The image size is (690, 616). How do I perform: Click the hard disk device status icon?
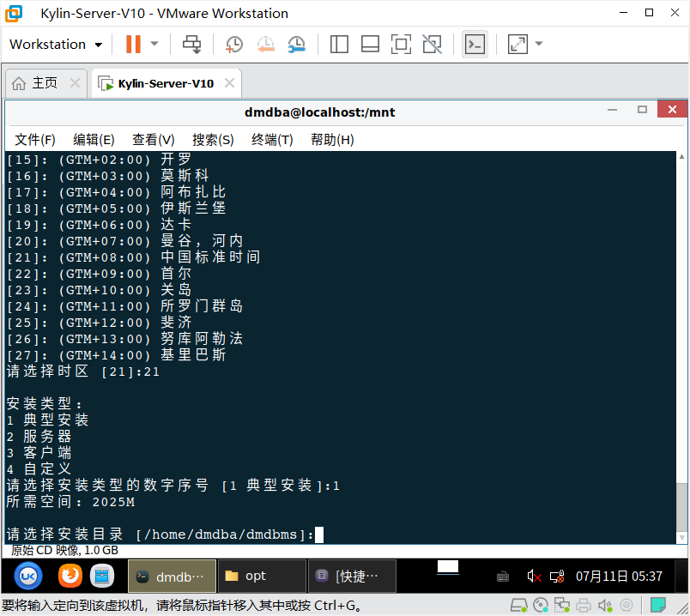[x=519, y=604]
